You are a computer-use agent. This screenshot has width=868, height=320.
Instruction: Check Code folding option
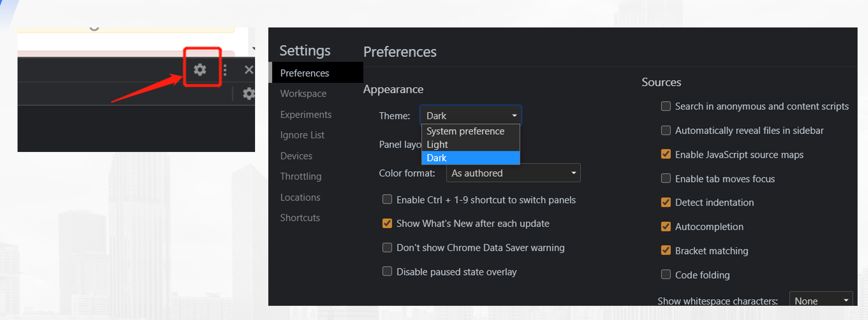pyautogui.click(x=666, y=275)
